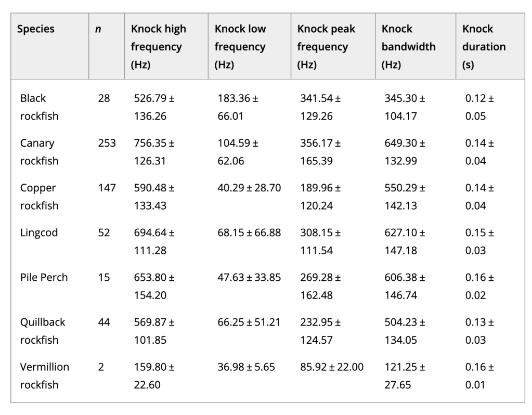
Task: Select the Black rockfish species cell
Action: tap(39, 107)
